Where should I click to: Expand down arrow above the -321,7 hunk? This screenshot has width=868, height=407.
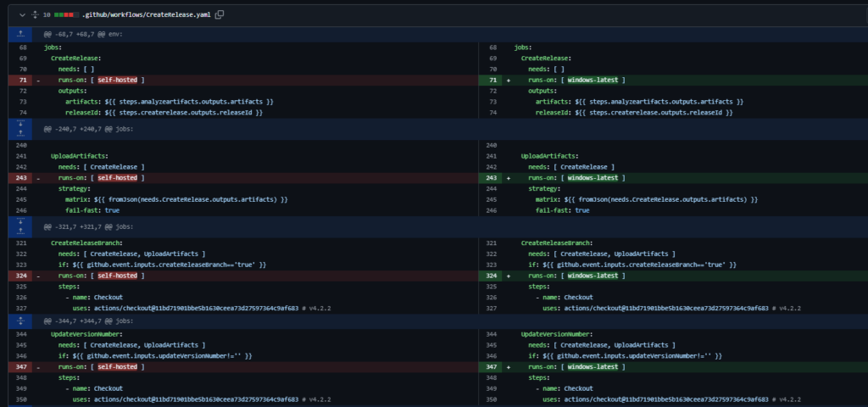click(x=20, y=221)
